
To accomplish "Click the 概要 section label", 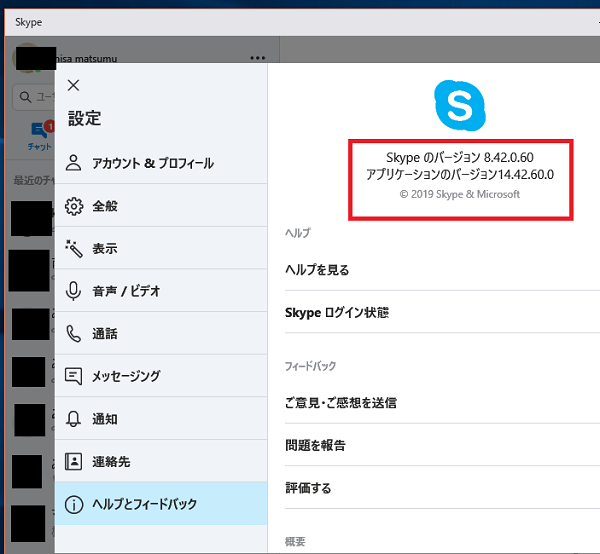I will 295,541.
